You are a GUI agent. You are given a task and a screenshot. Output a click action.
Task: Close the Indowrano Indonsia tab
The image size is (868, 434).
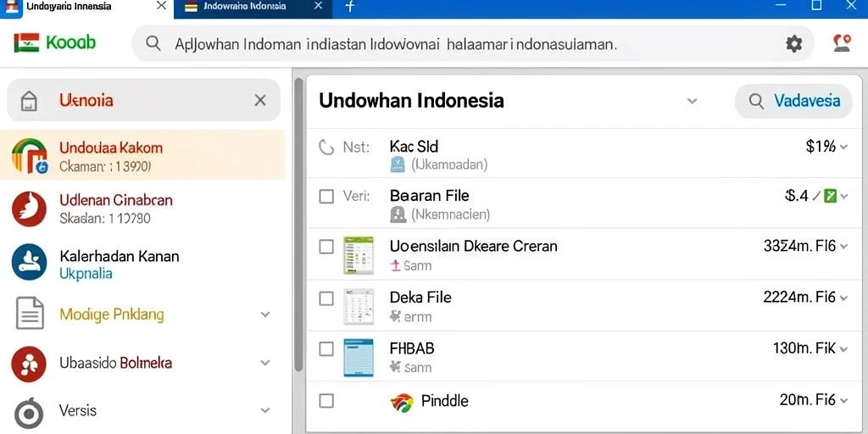(x=318, y=6)
